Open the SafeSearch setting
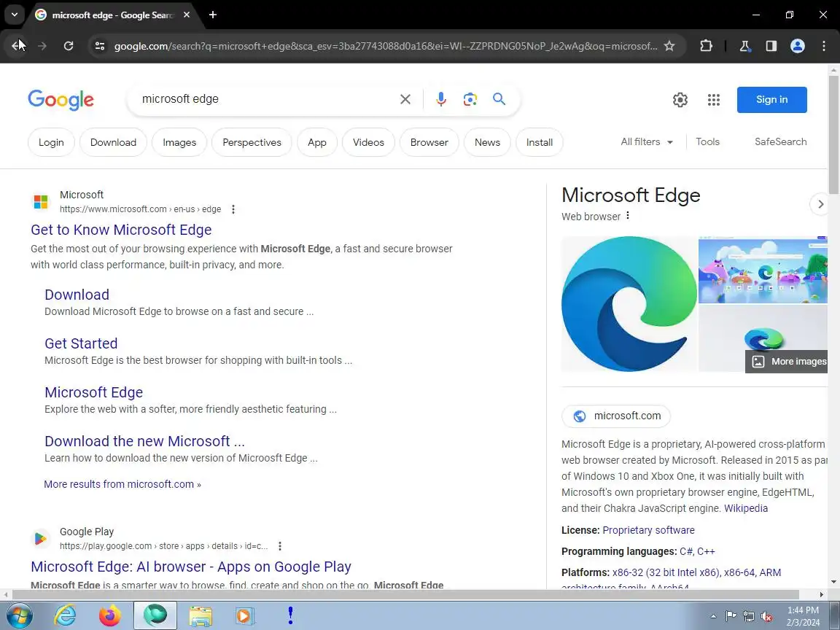The height and width of the screenshot is (630, 840). 780,142
